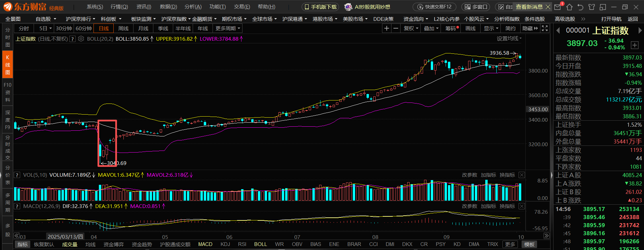Image resolution: width=644 pixels, height=250 pixels.
Task: Zoom in chart with plus button
Action: pyautogui.click(x=387, y=29)
